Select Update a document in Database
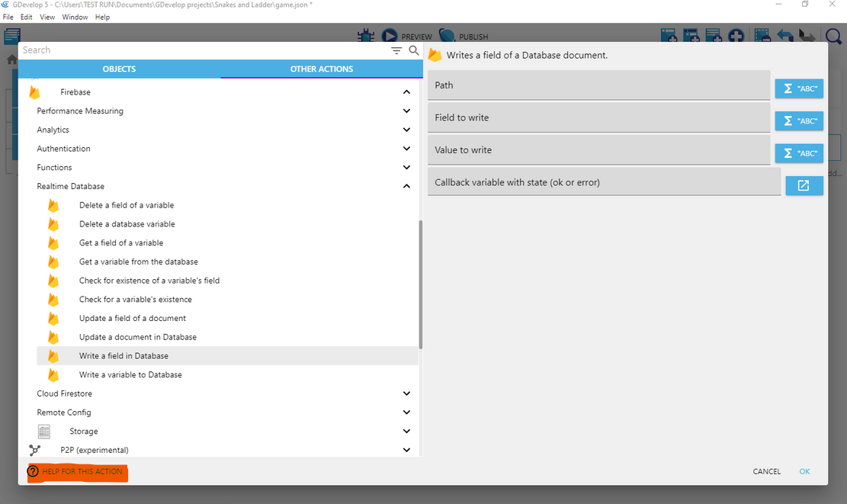 pos(227,337)
